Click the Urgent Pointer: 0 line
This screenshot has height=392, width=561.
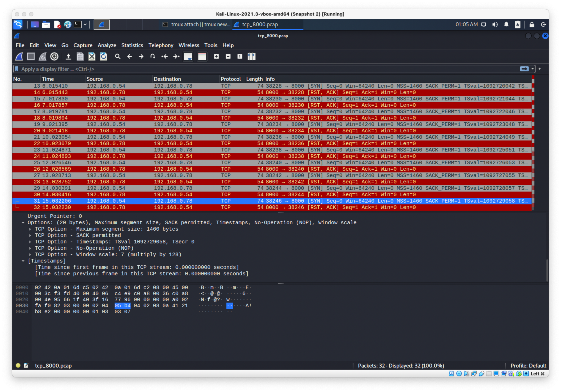click(55, 216)
